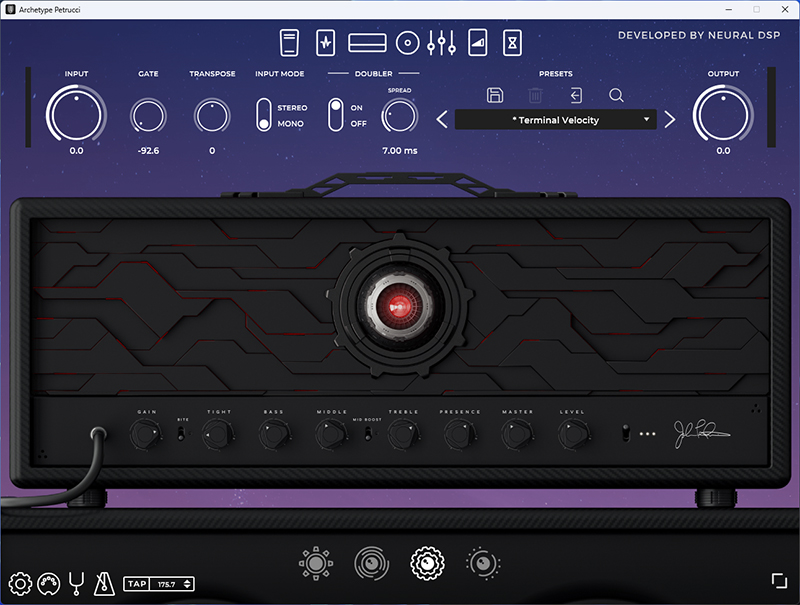Image resolution: width=800 pixels, height=605 pixels.
Task: Open the compressor pedal section icon
Action: coord(289,42)
